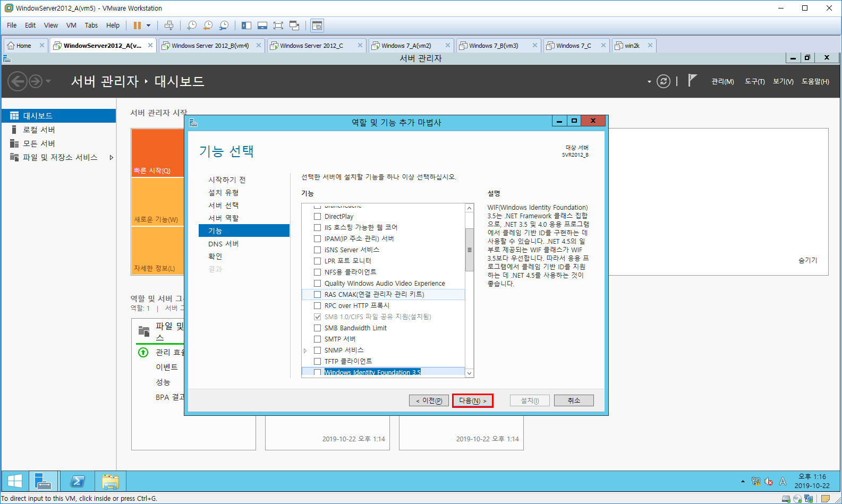Check Quality Windows Audio Video Experience checkbox
Screen dimensions: 842x504
tap(317, 283)
